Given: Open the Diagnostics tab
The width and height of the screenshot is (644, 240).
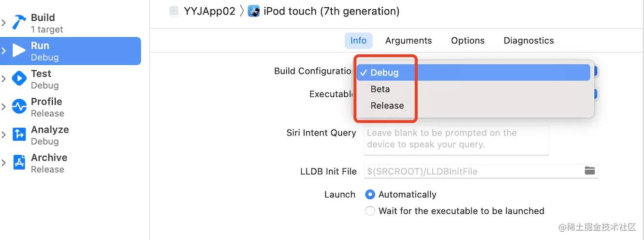Looking at the screenshot, I should point(528,41).
